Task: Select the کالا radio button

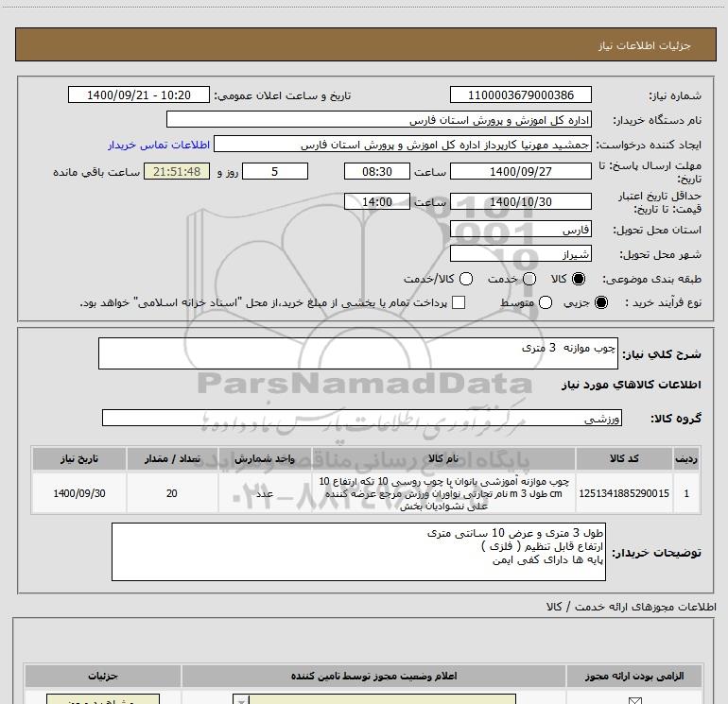Action: (x=579, y=279)
